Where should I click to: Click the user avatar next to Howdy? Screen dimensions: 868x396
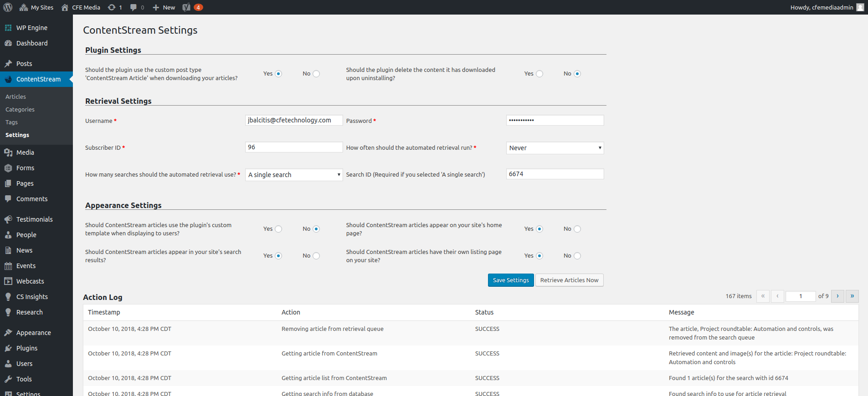coord(860,7)
